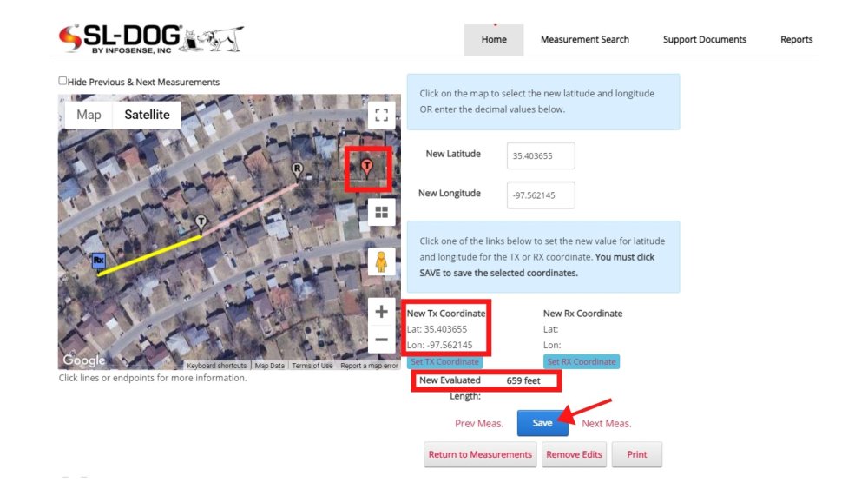The image size is (868, 489).
Task: Zoom out the map with minus
Action: click(x=381, y=340)
